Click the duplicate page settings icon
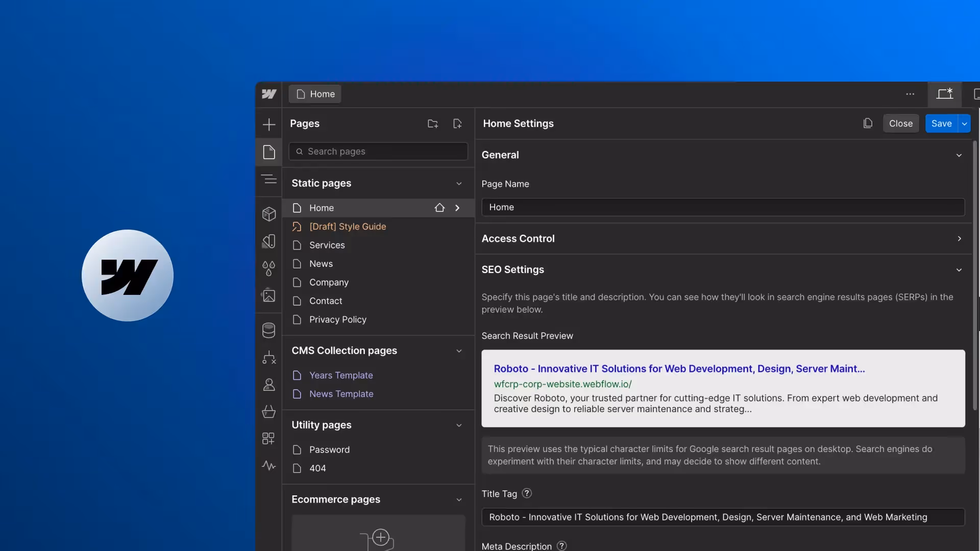980x551 pixels. [868, 123]
